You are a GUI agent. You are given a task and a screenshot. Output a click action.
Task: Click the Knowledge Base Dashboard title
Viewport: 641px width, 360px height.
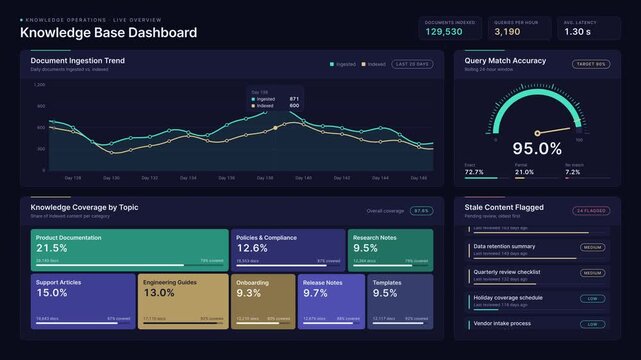click(x=108, y=33)
